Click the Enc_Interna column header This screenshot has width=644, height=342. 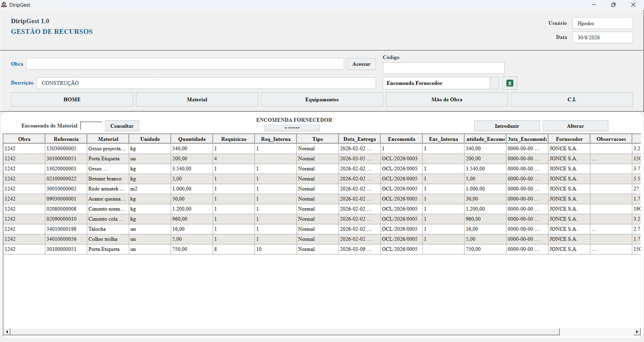point(443,139)
